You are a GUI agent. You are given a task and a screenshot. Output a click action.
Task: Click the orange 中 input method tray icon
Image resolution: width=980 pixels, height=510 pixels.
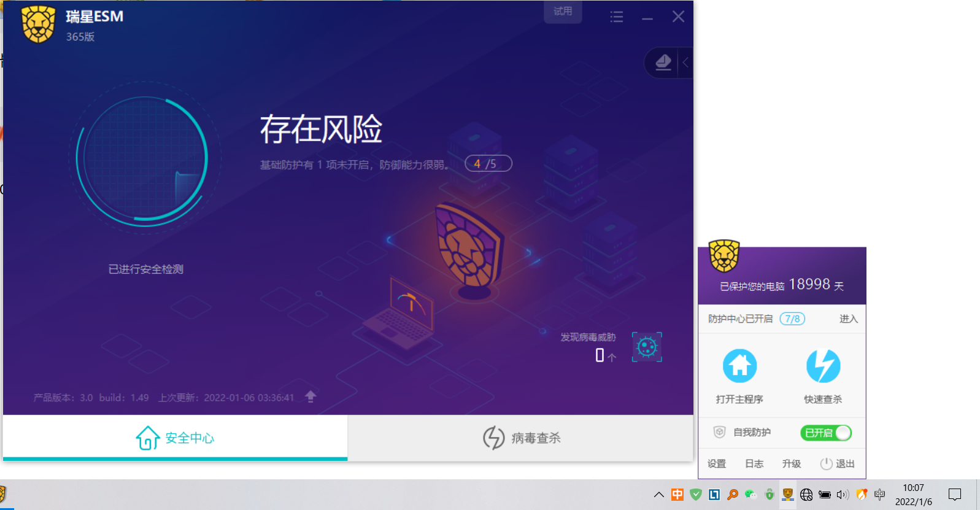pyautogui.click(x=677, y=495)
